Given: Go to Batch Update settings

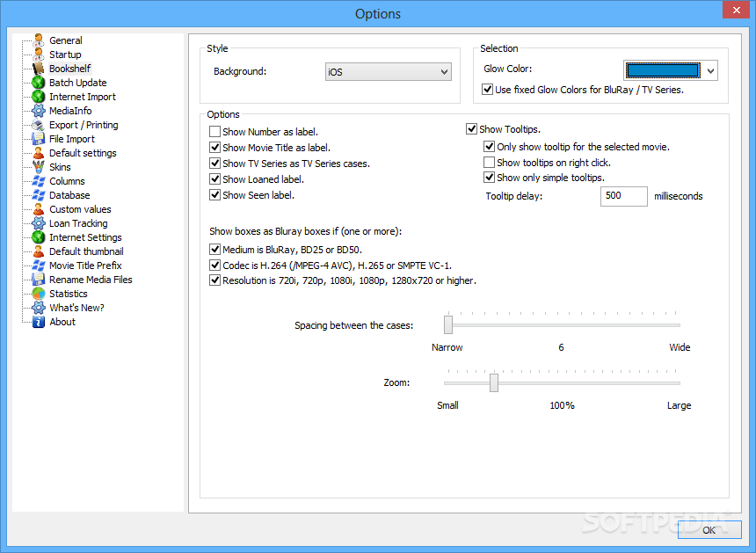Looking at the screenshot, I should 77,83.
